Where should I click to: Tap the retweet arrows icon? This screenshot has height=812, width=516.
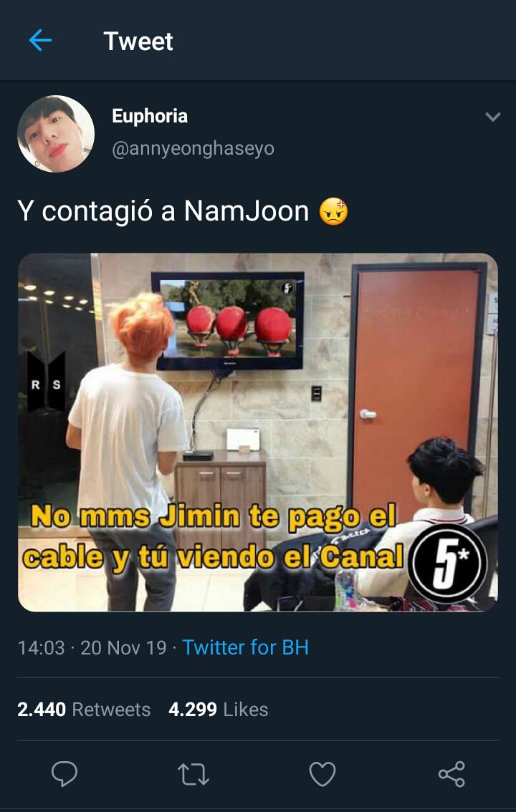click(x=193, y=774)
